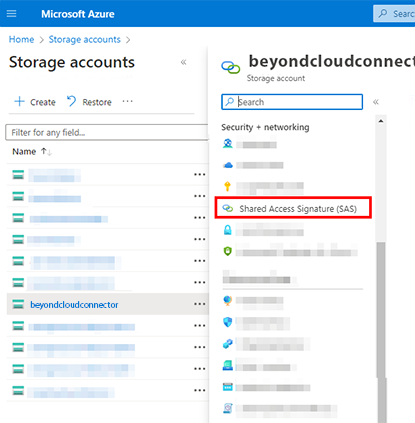Viewport: 415px width, 423px height.
Task: Click Restore button
Action: point(89,102)
